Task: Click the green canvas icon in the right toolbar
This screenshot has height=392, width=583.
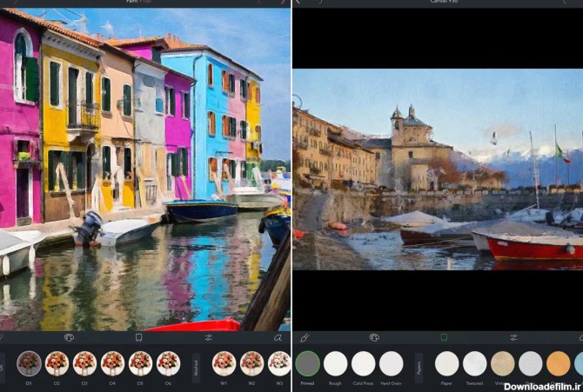Action: 444,337
